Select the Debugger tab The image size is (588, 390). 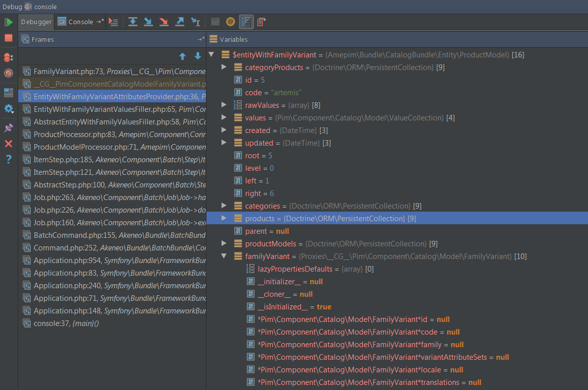pyautogui.click(x=36, y=22)
